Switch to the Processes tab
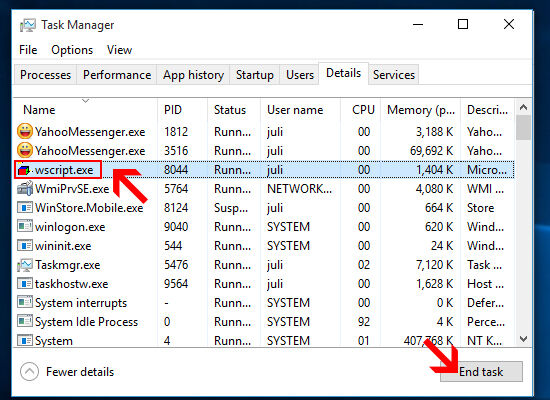The height and width of the screenshot is (400, 550). tap(45, 75)
